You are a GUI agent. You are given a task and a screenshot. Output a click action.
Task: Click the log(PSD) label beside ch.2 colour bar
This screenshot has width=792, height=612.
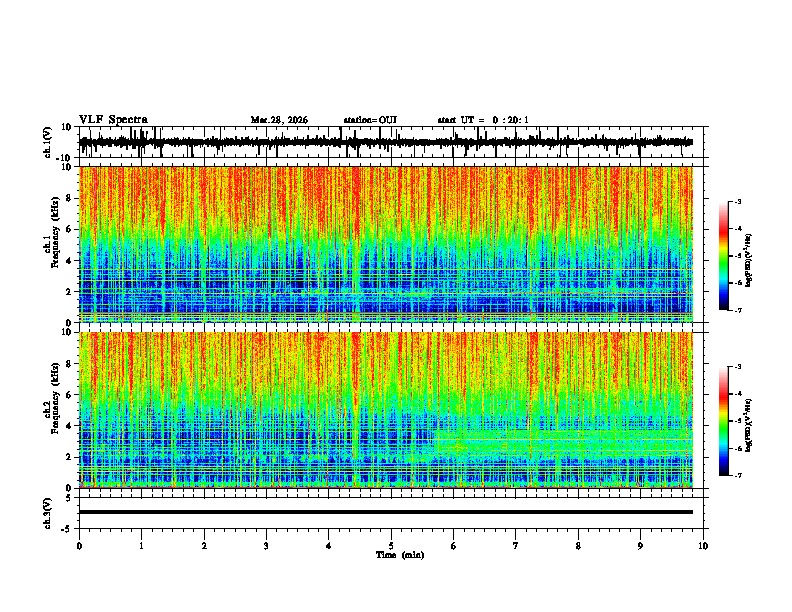(x=748, y=425)
